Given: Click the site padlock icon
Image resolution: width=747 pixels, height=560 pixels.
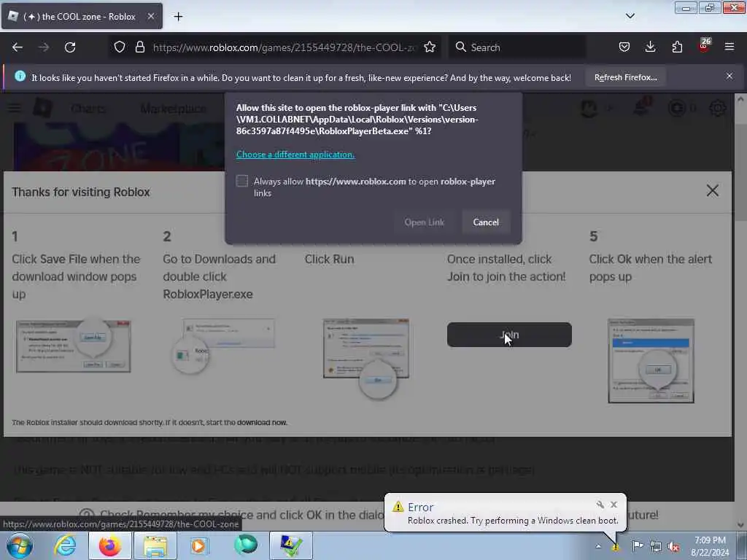Looking at the screenshot, I should 139,47.
